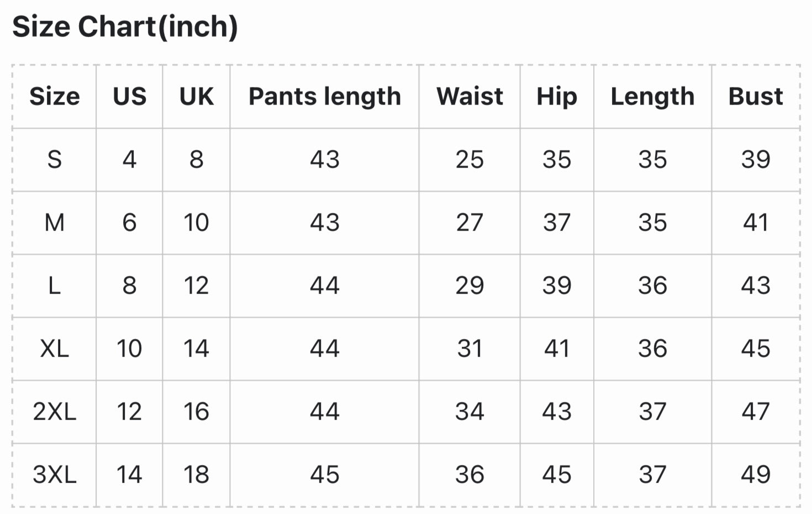Click the Length column header
This screenshot has height=514, width=812.
[652, 96]
